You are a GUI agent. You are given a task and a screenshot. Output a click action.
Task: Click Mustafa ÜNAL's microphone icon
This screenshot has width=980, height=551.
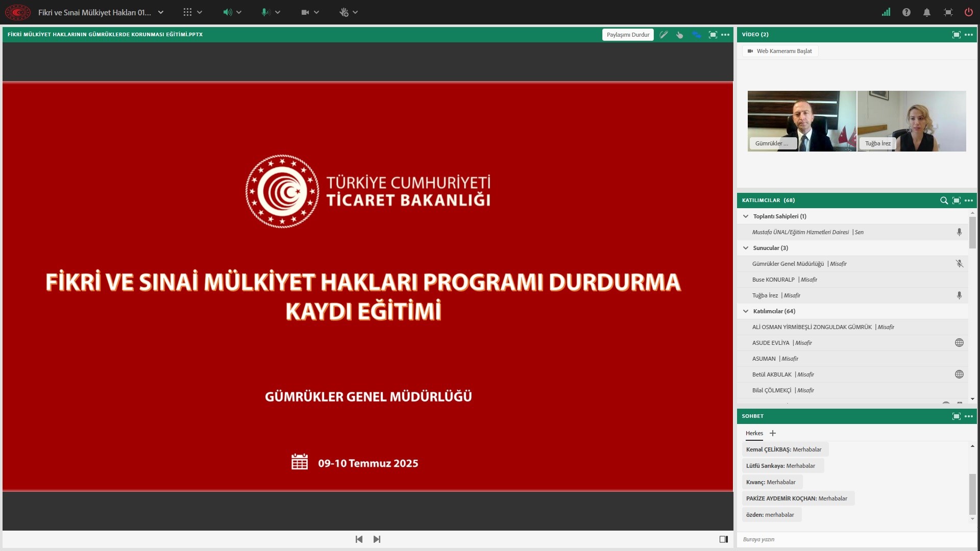[959, 232]
